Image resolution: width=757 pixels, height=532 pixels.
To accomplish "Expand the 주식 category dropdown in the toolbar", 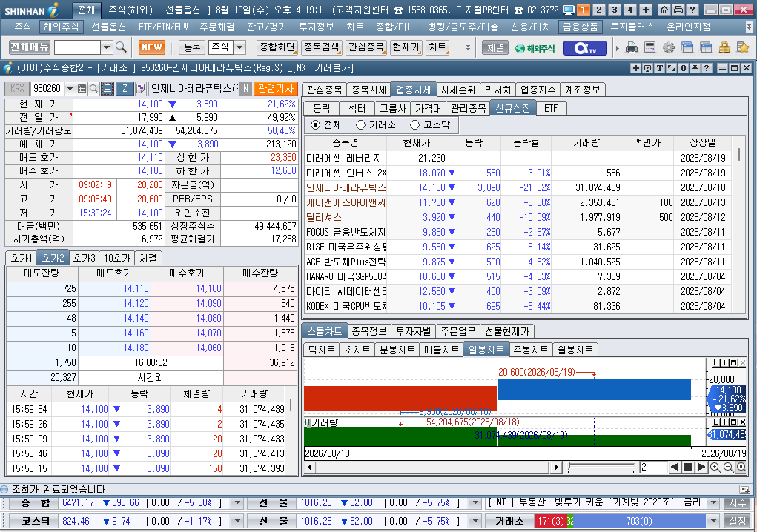I will 239,47.
